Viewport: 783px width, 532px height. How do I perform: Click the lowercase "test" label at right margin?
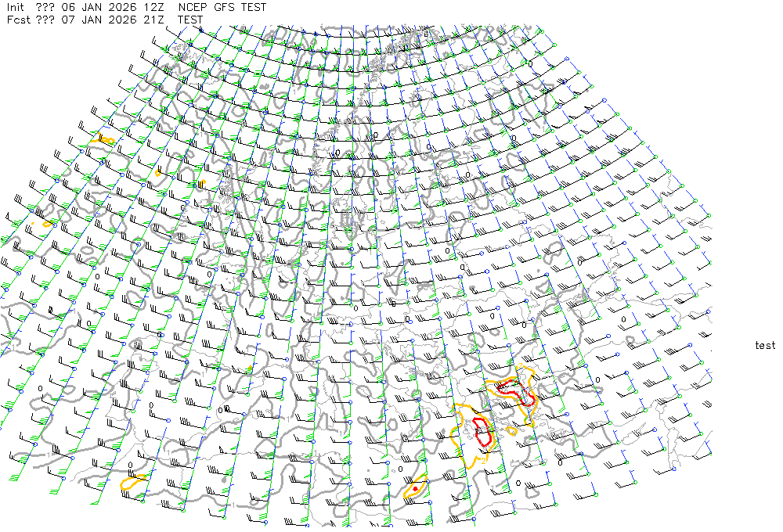(x=765, y=345)
